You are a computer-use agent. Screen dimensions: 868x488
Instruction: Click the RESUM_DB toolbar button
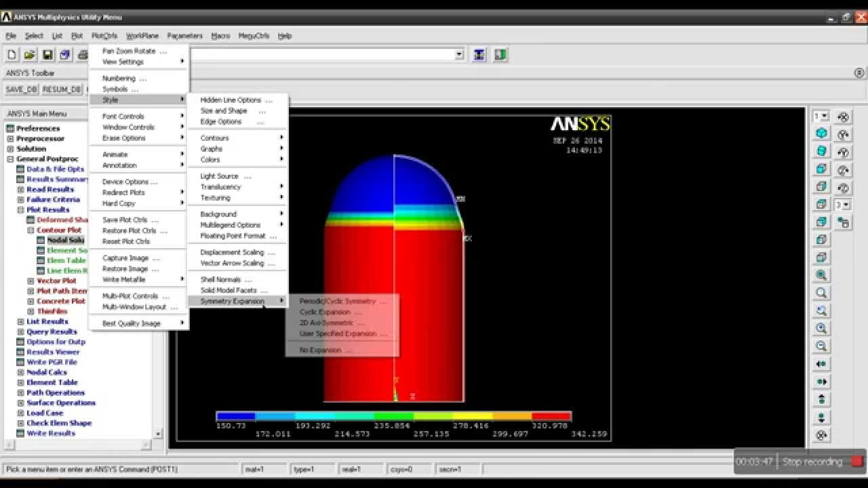click(x=62, y=89)
